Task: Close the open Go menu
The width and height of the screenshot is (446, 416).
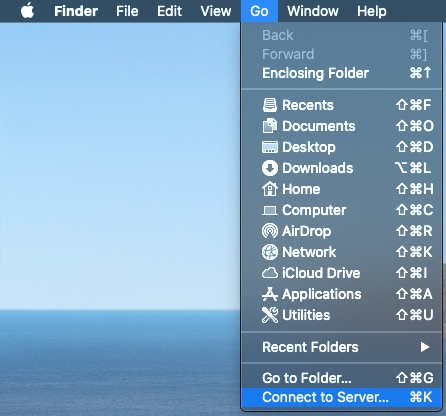Action: coord(259,11)
